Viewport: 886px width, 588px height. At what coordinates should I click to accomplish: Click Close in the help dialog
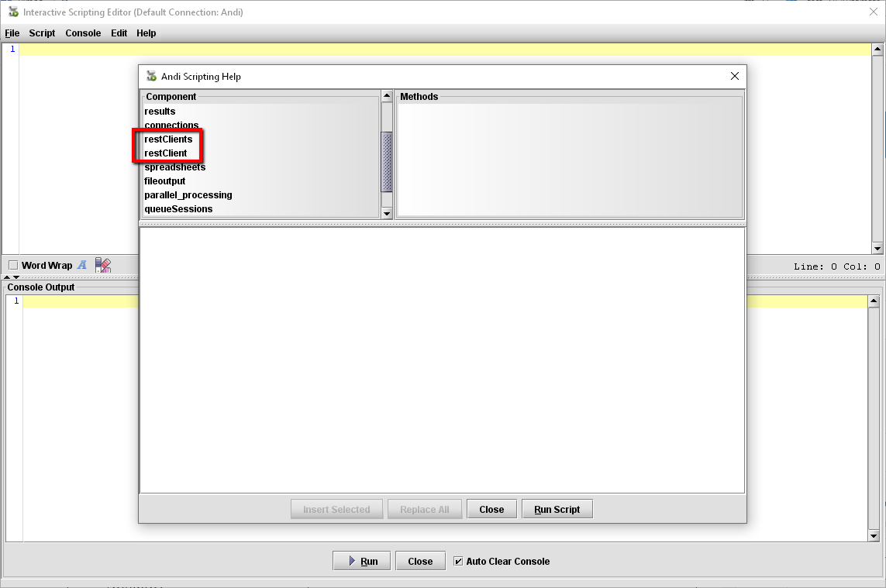point(491,509)
